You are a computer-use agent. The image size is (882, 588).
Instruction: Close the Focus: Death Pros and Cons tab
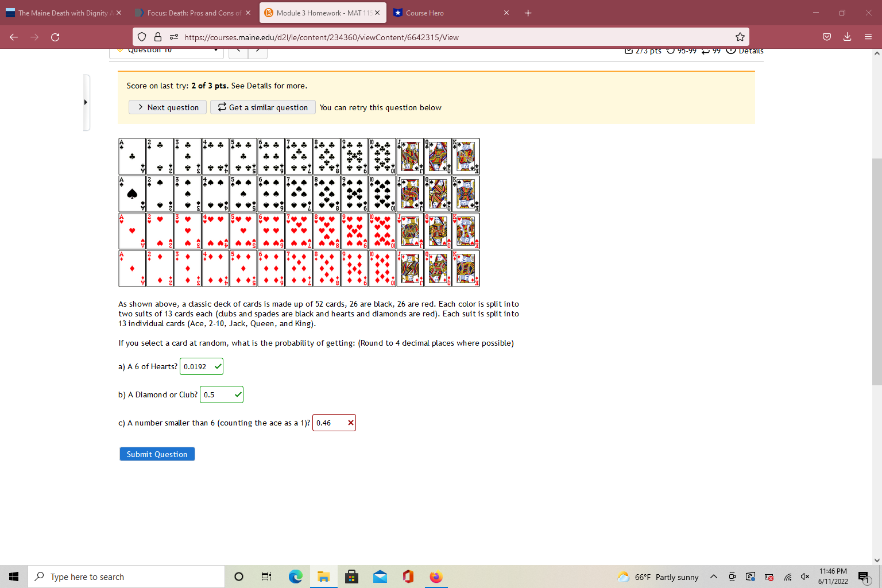click(248, 13)
